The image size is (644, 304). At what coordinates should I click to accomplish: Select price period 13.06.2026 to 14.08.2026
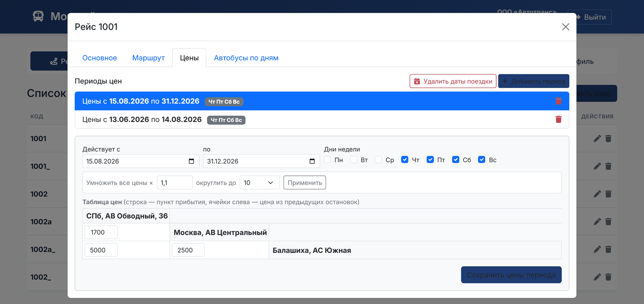322,119
